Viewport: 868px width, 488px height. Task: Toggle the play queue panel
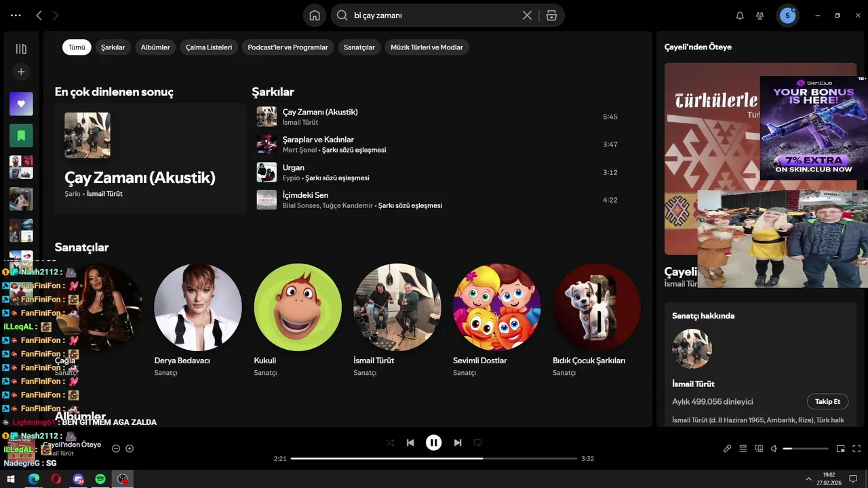click(743, 449)
